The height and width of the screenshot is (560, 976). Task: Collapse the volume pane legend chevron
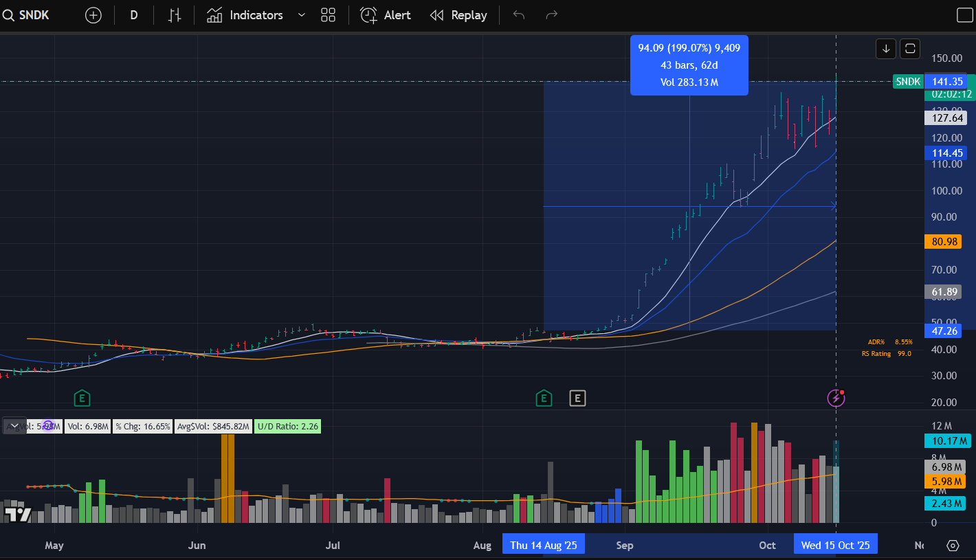[14, 426]
